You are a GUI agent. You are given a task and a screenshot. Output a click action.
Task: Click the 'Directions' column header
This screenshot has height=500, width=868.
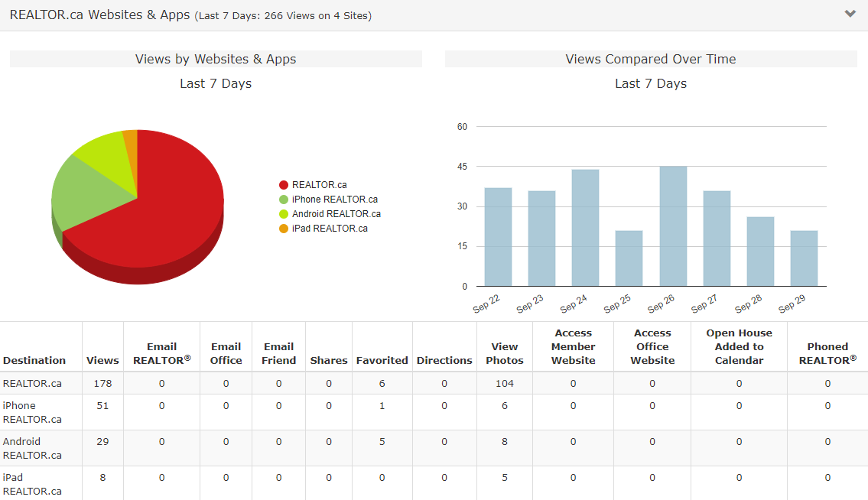tap(444, 360)
